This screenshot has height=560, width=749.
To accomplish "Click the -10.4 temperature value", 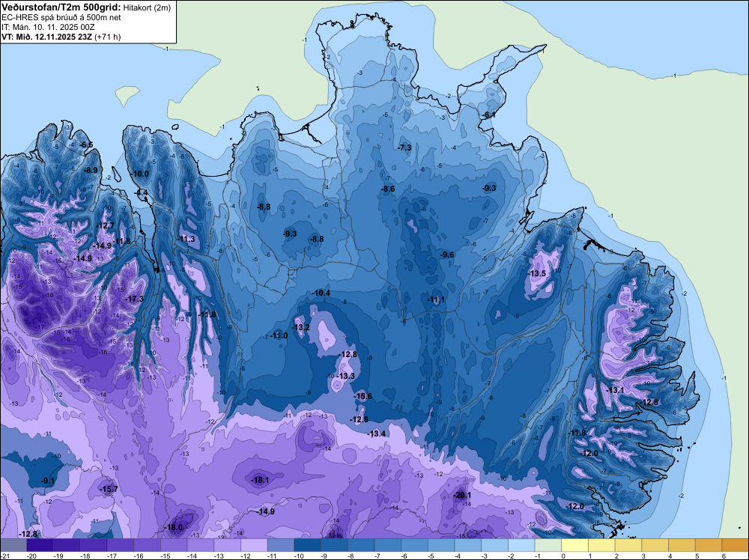I will [321, 293].
